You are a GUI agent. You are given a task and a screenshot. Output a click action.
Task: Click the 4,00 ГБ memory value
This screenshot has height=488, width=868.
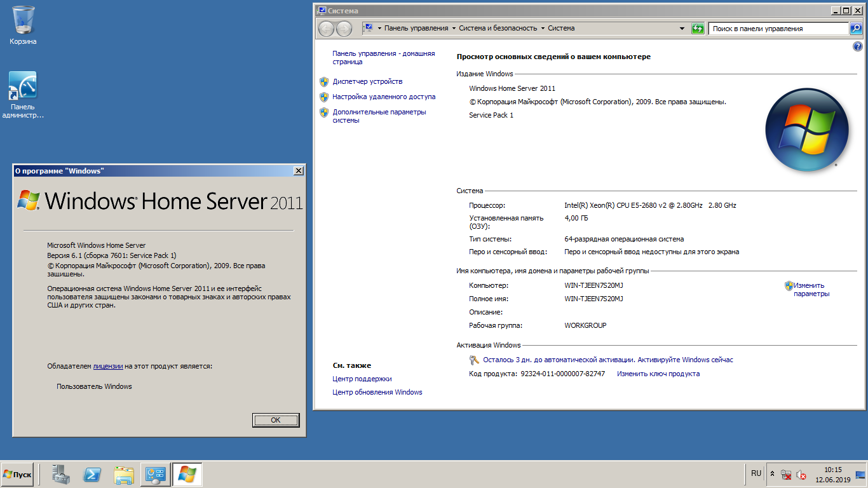pyautogui.click(x=576, y=218)
